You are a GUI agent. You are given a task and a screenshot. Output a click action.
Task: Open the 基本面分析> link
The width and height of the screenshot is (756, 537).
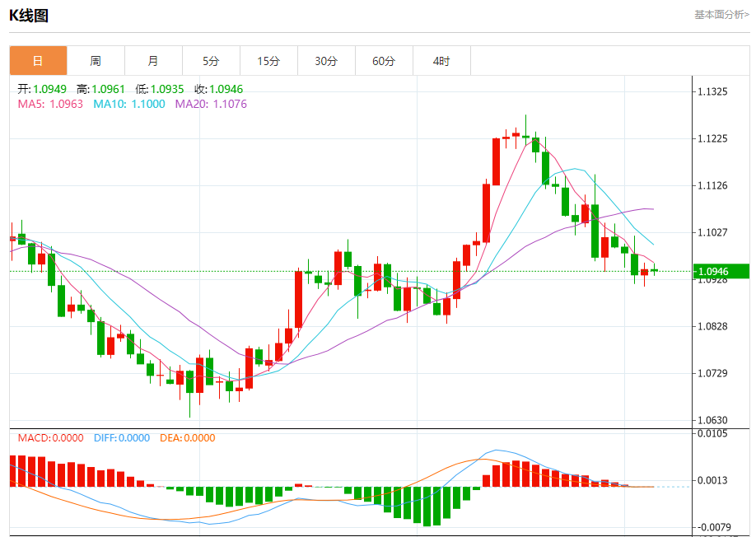point(721,15)
